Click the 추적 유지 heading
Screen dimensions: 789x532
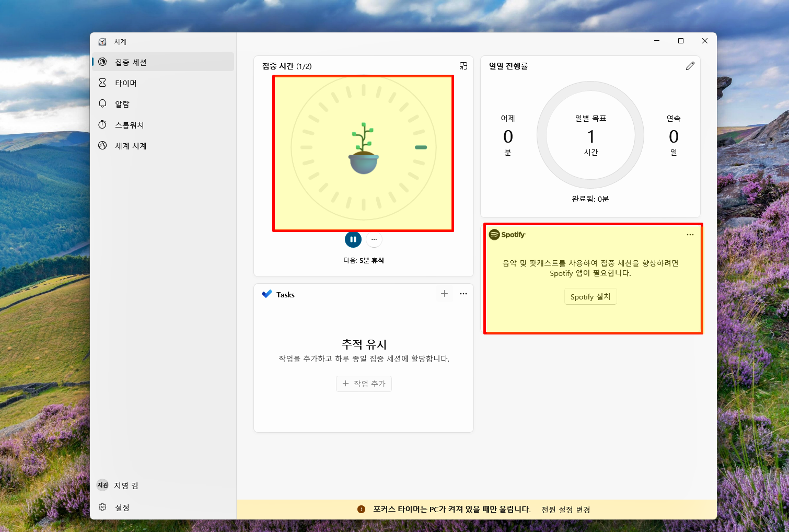point(364,344)
